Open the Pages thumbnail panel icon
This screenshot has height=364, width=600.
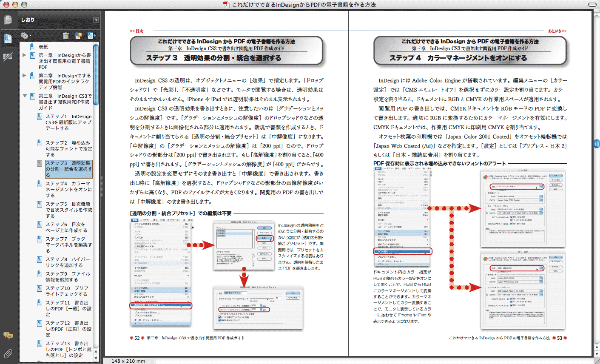[8, 20]
